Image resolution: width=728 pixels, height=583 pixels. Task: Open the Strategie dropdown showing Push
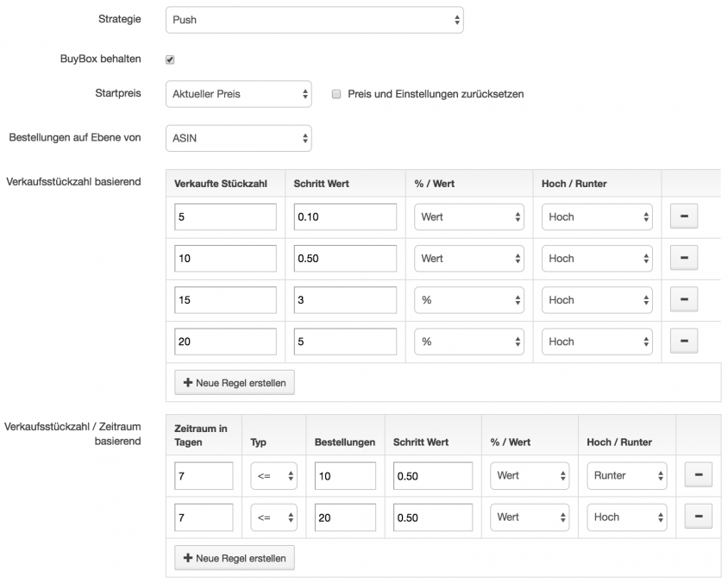(314, 20)
